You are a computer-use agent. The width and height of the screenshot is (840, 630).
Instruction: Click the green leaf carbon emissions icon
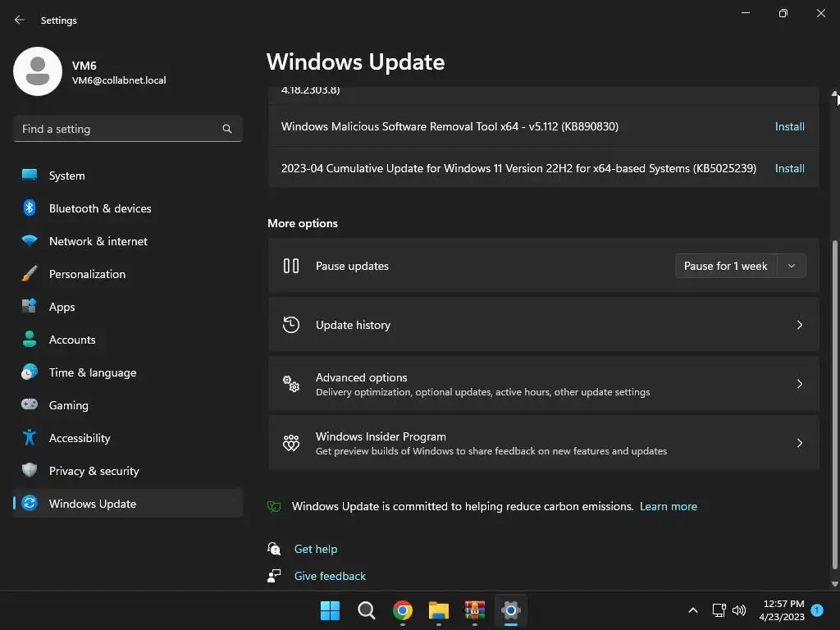click(x=274, y=506)
